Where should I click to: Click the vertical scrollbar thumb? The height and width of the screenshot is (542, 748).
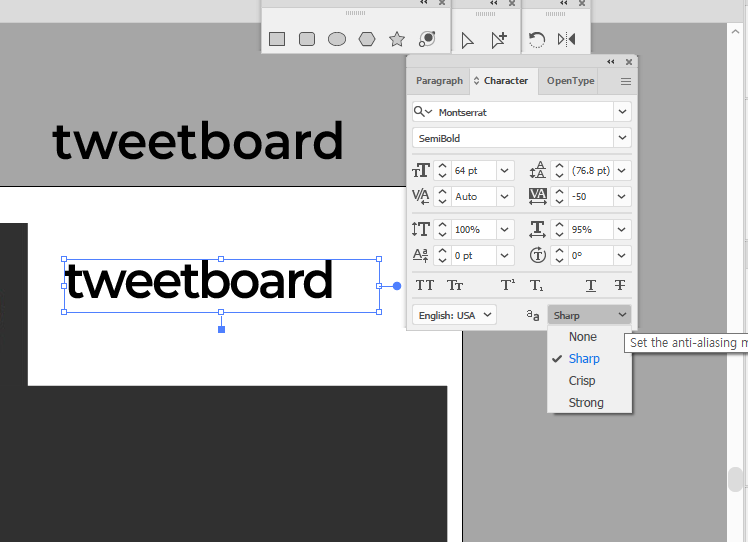pos(736,479)
